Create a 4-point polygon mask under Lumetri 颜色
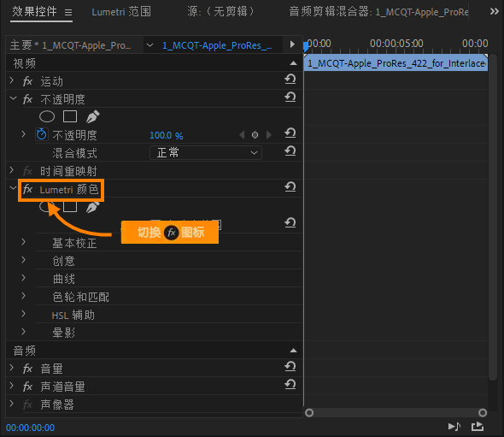The image size is (504, 437). pyautogui.click(x=70, y=207)
